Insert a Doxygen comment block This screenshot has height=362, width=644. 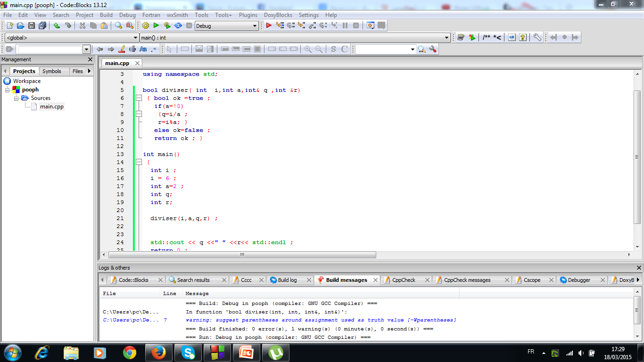[x=487, y=37]
